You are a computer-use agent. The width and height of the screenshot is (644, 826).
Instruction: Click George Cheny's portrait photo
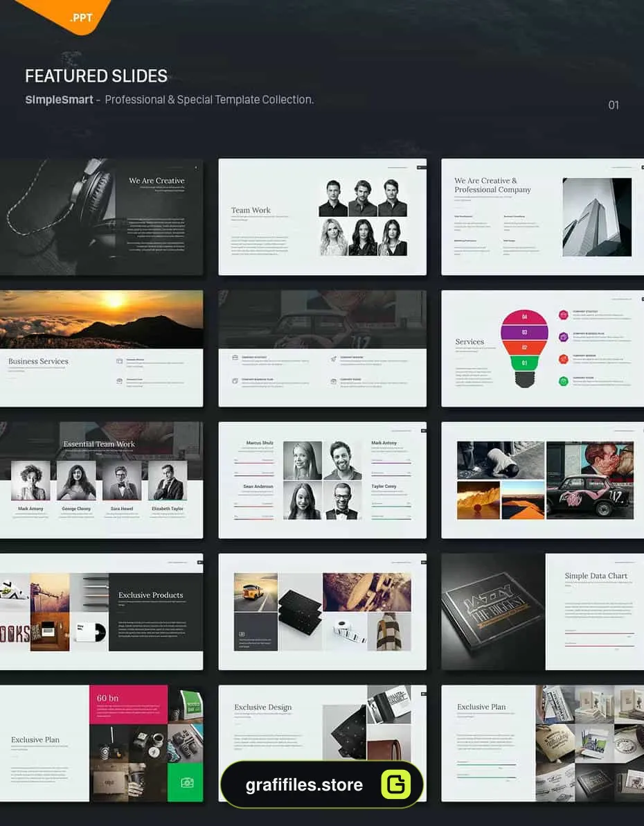coord(76,481)
